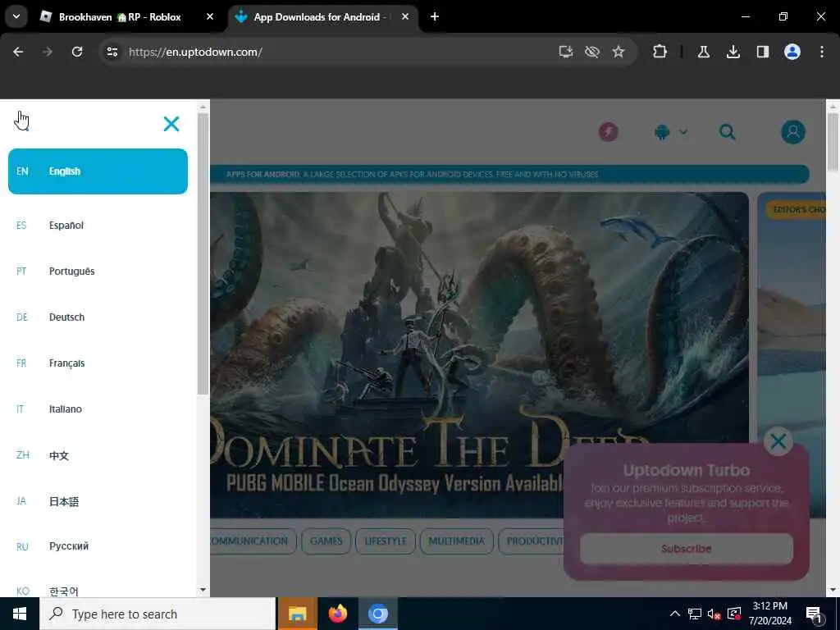Open the Productivity category
The image size is (840, 630).
[532, 541]
